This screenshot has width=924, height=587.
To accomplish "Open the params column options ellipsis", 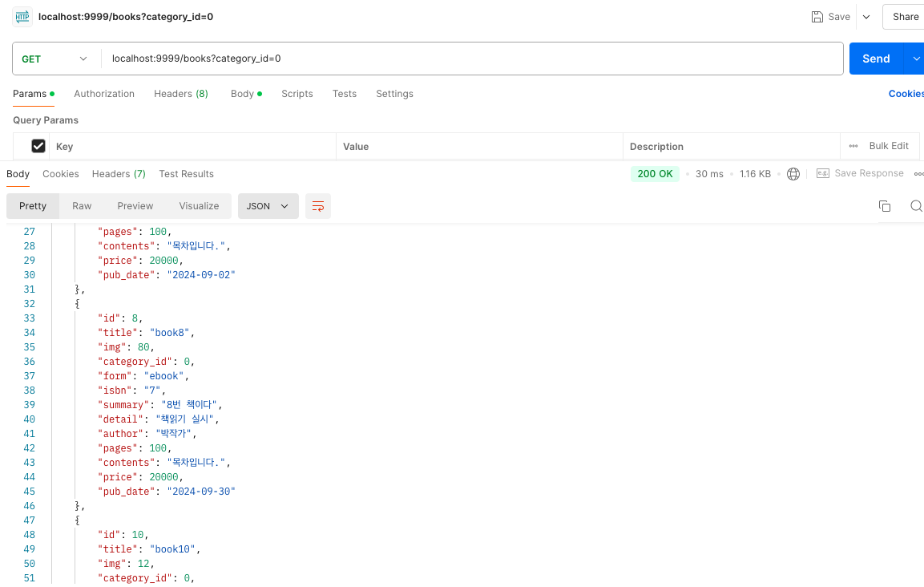I will coord(853,146).
